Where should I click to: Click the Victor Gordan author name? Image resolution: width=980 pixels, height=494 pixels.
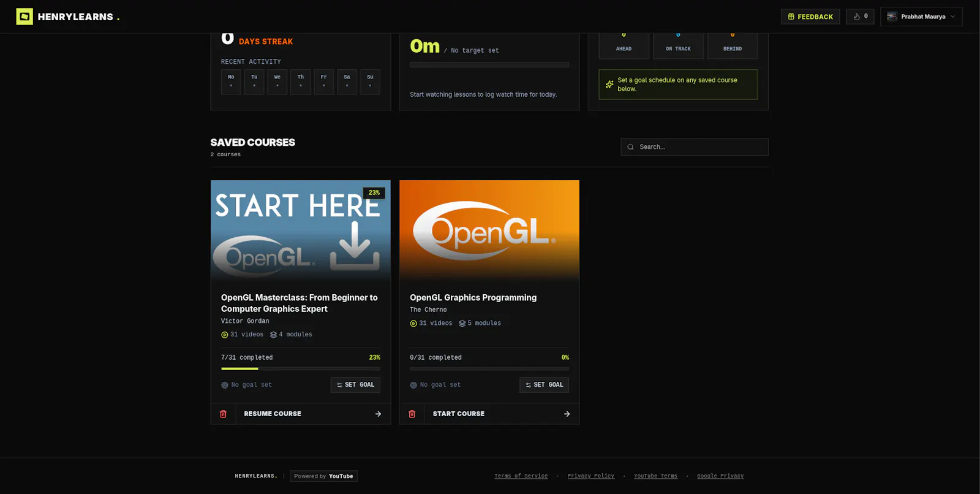[x=245, y=321]
